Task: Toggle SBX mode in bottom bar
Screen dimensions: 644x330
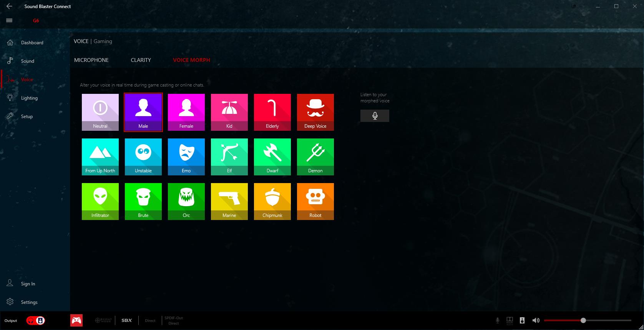Action: point(126,320)
